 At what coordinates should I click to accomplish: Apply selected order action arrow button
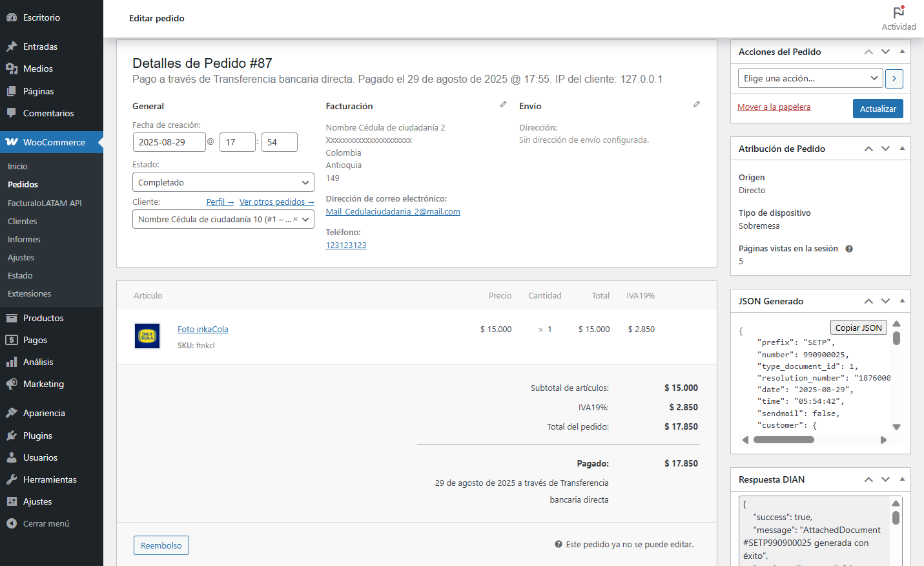coord(894,78)
